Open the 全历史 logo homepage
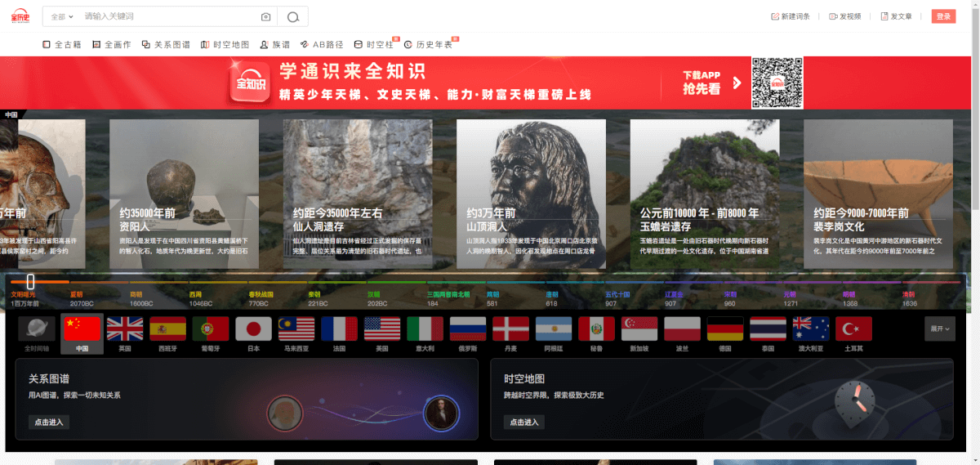The width and height of the screenshot is (980, 465). [20, 16]
